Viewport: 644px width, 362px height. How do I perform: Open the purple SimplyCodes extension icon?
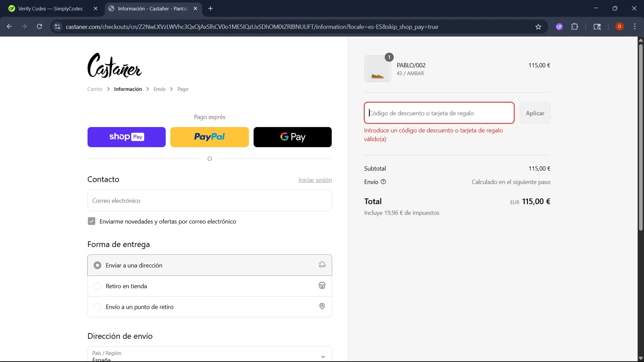559,27
